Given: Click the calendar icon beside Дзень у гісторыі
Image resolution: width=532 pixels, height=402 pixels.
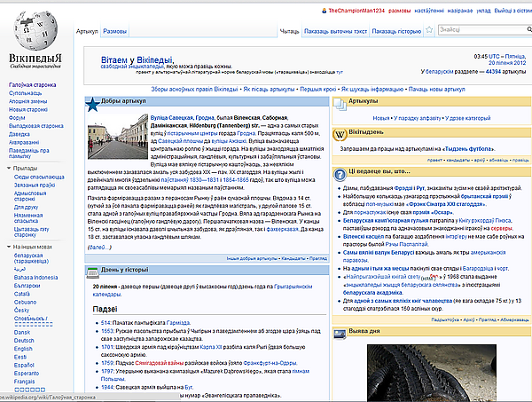Looking at the screenshot, I should click(x=92, y=272).
